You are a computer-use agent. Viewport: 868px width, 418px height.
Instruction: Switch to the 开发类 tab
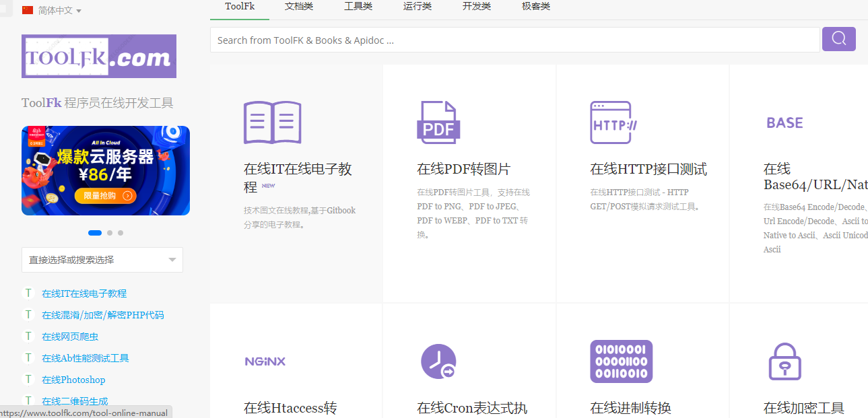(x=476, y=7)
